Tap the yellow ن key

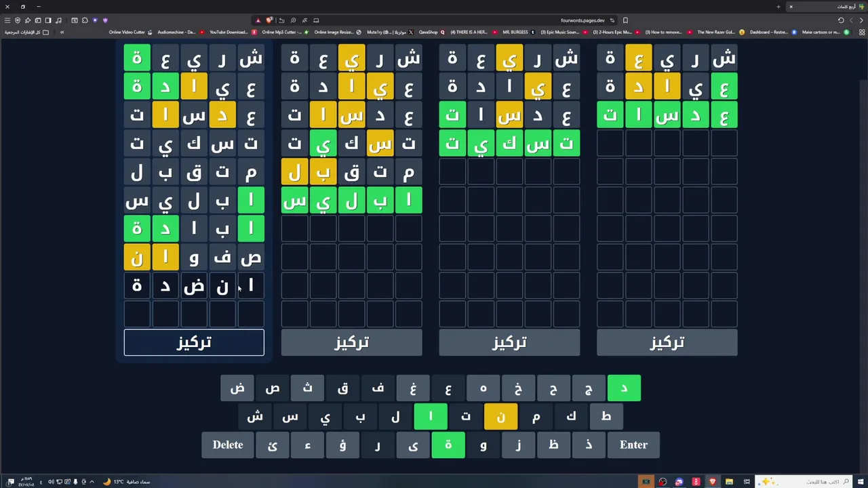tap(500, 417)
